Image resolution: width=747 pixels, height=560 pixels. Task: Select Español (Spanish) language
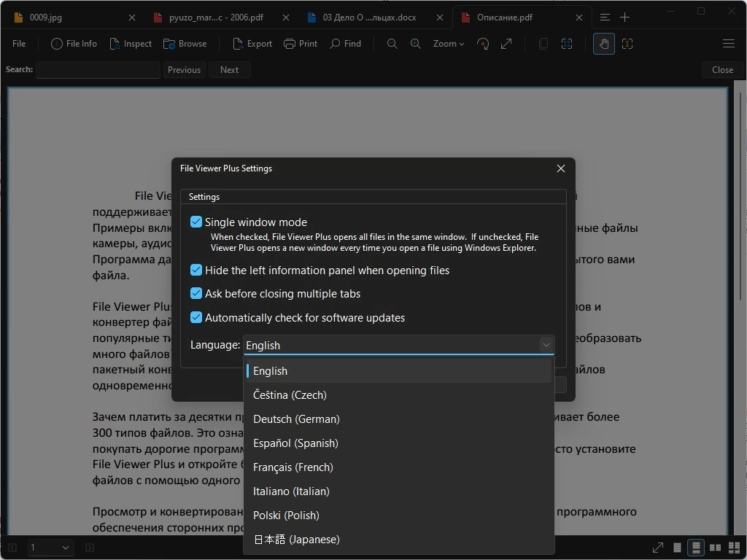399,443
